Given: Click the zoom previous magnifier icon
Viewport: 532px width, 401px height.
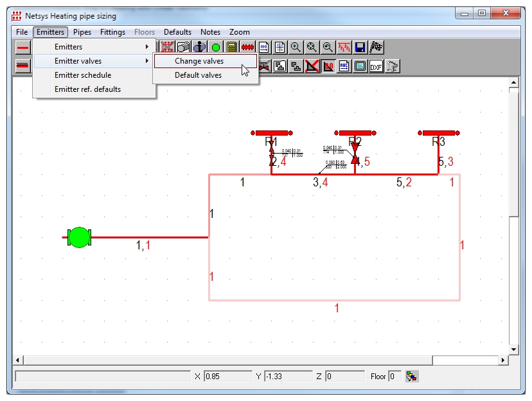Looking at the screenshot, I should [x=328, y=47].
